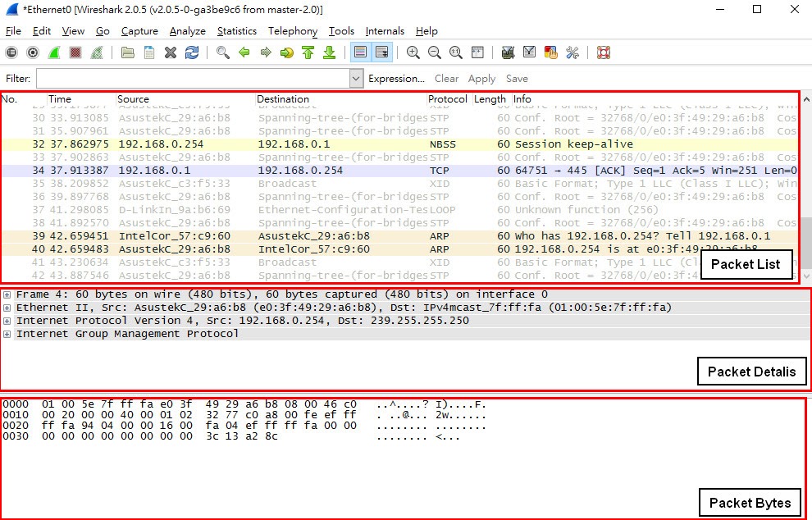Go to packet number icon
Image resolution: width=812 pixels, height=520 pixels.
(x=287, y=52)
